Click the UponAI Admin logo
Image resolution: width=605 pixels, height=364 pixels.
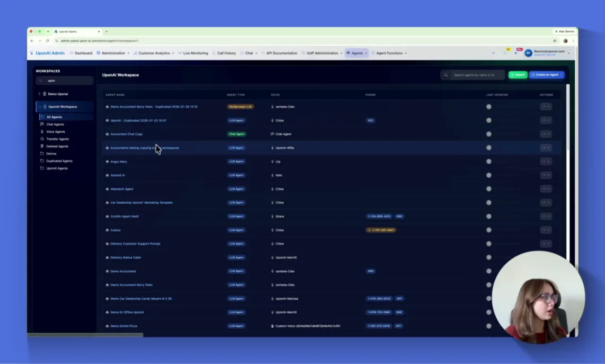coord(47,53)
